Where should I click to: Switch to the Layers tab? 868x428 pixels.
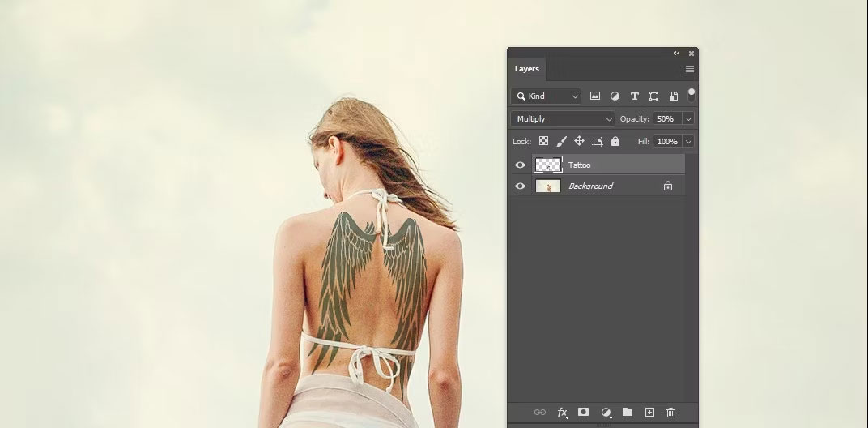pyautogui.click(x=526, y=69)
